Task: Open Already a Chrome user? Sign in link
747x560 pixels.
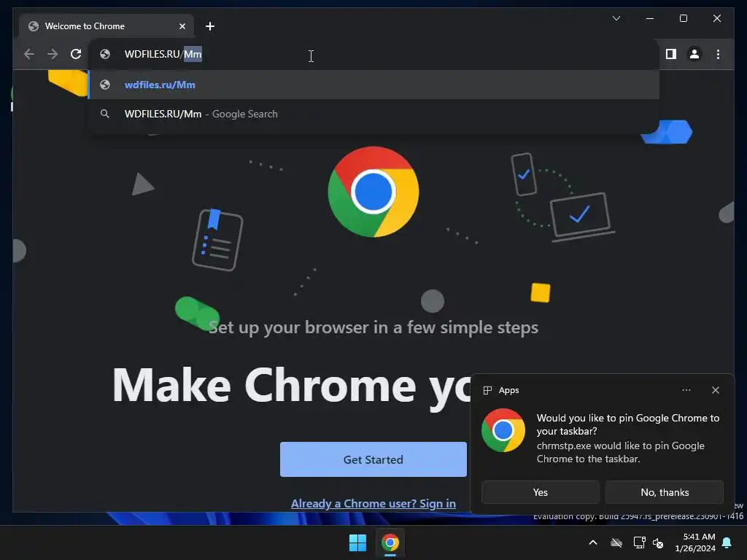Action: 373,503
